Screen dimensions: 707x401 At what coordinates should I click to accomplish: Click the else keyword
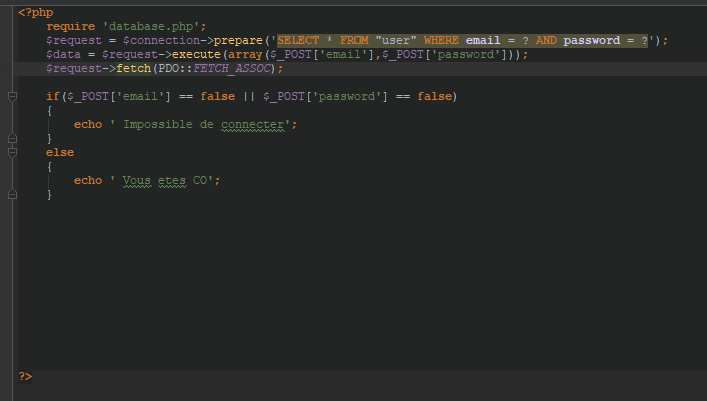tap(60, 152)
